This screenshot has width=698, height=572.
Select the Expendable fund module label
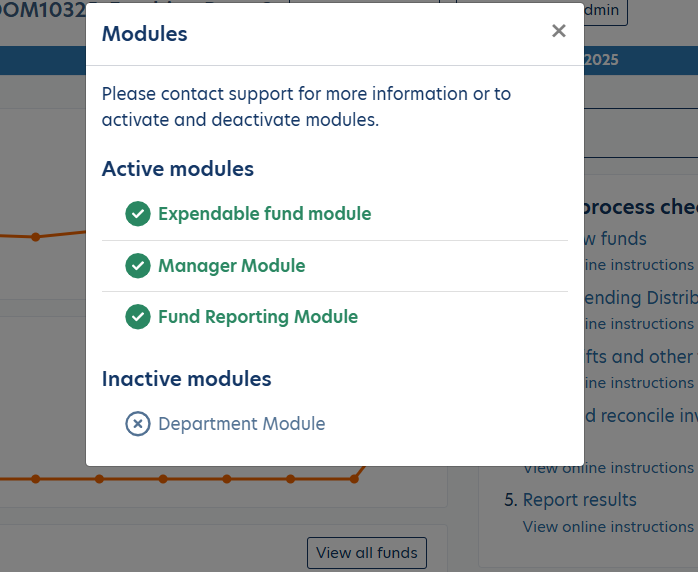tap(264, 214)
